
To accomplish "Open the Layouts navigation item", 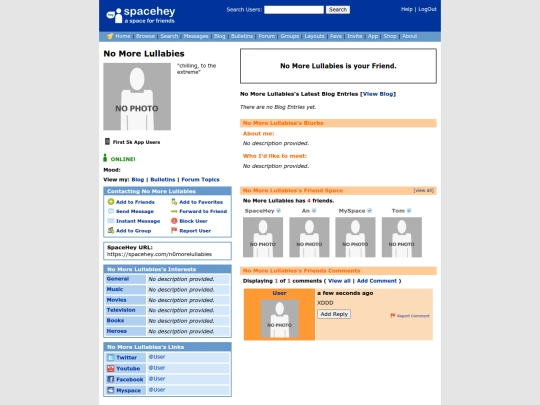I will pos(314,36).
